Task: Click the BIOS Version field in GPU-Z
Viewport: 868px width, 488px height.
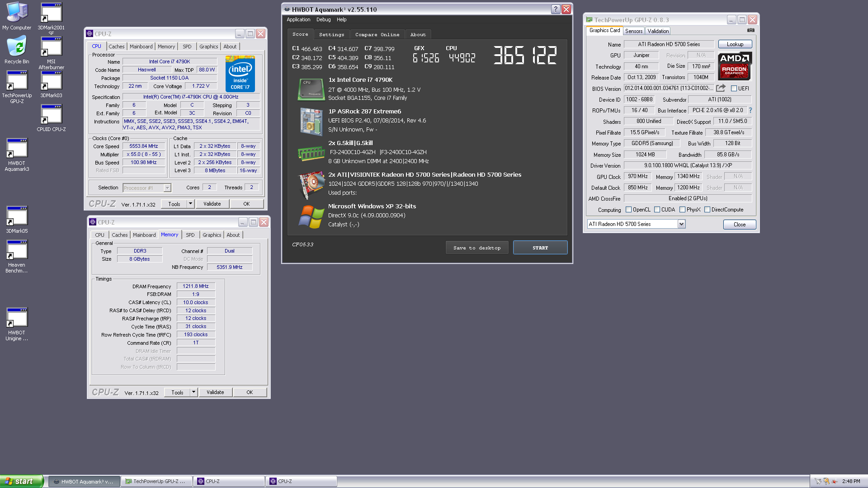Action: [x=669, y=88]
